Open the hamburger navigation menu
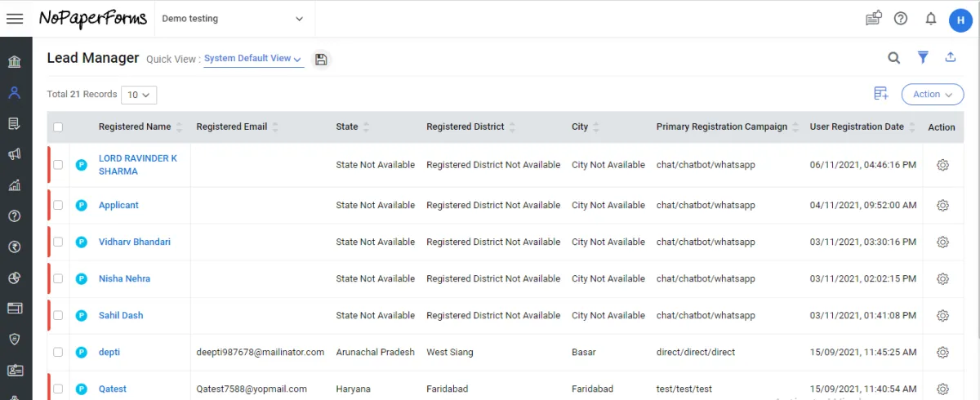980x400 pixels. point(15,19)
